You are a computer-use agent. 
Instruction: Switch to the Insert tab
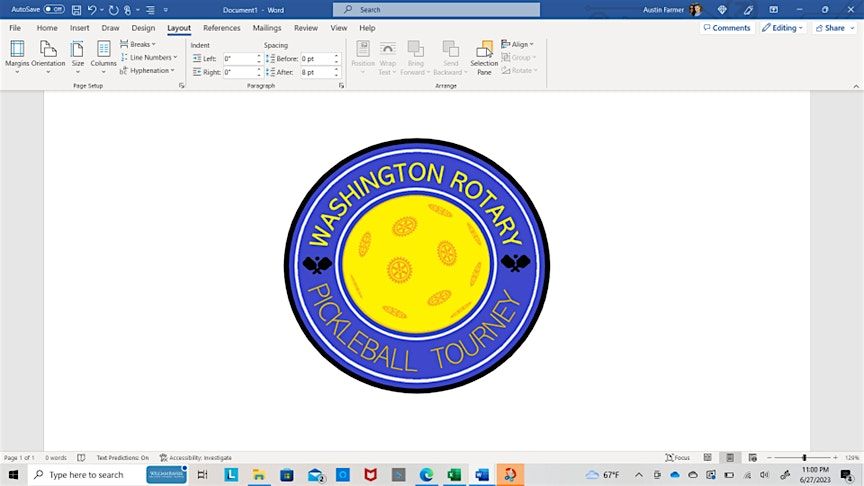point(79,28)
